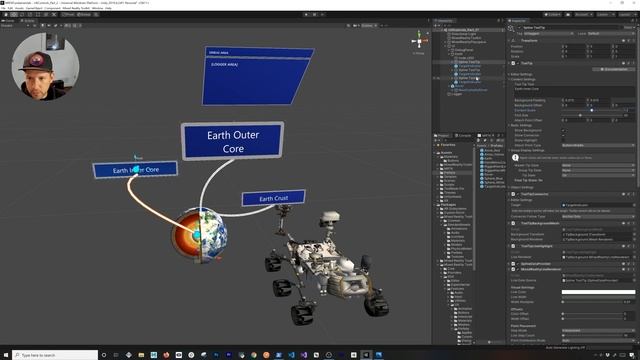The image size is (640, 360).
Task: Open purple Visual Studio icon in taskbar
Action: [x=304, y=355]
